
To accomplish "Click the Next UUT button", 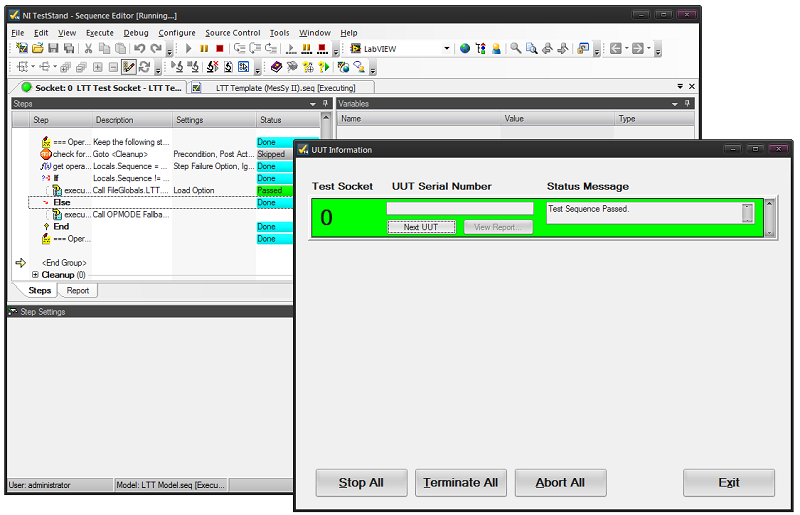I will click(x=421, y=227).
